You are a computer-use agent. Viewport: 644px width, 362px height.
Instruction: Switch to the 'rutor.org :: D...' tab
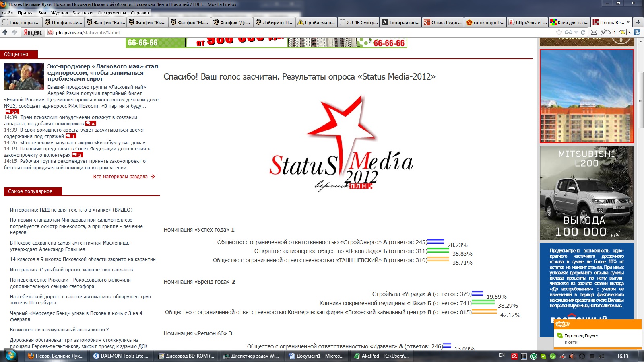click(x=485, y=22)
